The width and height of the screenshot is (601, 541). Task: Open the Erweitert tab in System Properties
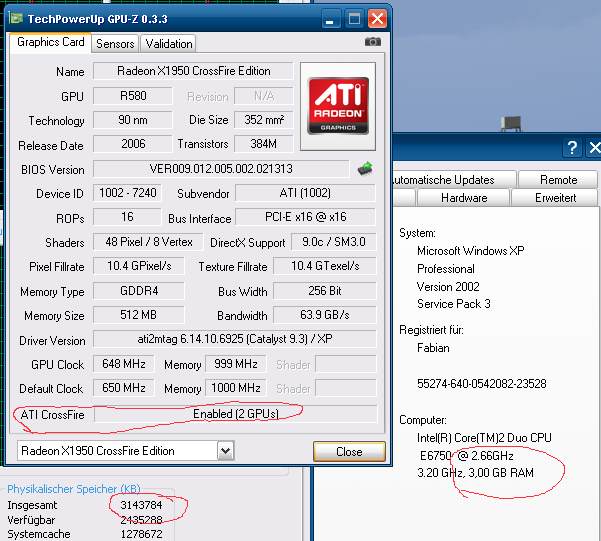555,198
